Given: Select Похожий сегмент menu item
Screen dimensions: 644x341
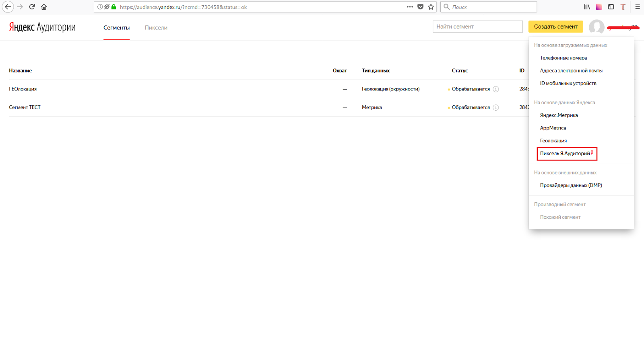Looking at the screenshot, I should (x=560, y=217).
